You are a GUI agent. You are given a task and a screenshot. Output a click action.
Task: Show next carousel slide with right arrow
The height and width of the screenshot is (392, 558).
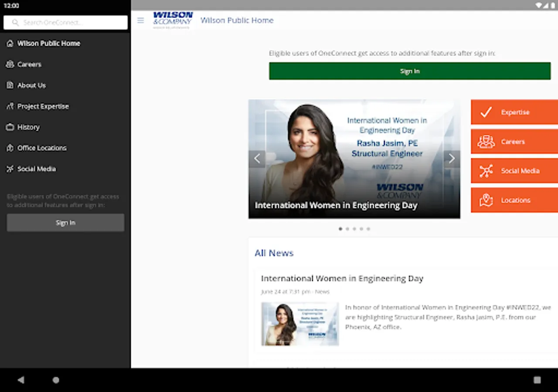(x=452, y=159)
